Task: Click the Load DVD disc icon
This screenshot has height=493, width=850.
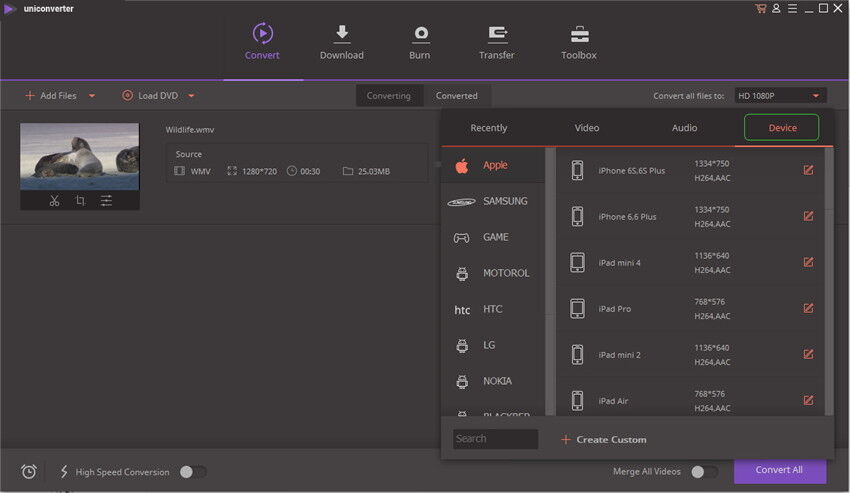Action: 127,95
